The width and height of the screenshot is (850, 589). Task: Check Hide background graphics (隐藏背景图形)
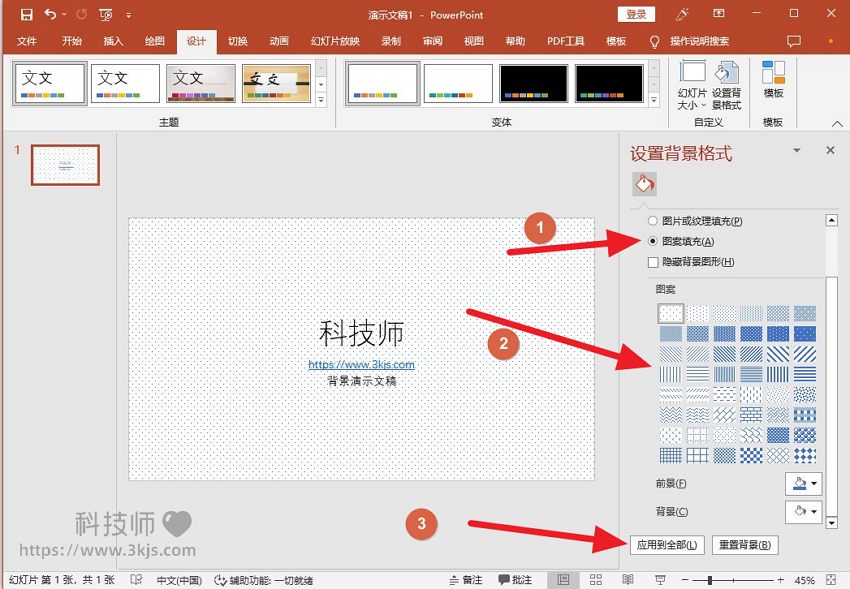pos(653,262)
